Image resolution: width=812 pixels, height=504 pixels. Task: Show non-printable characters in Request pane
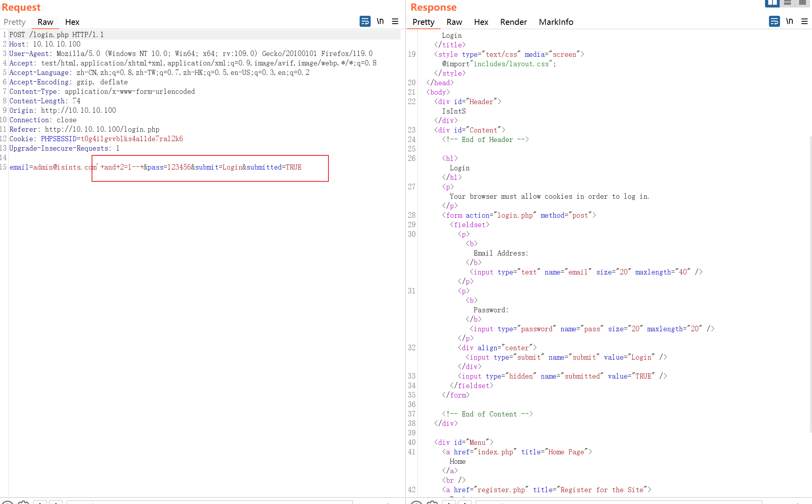coord(380,21)
